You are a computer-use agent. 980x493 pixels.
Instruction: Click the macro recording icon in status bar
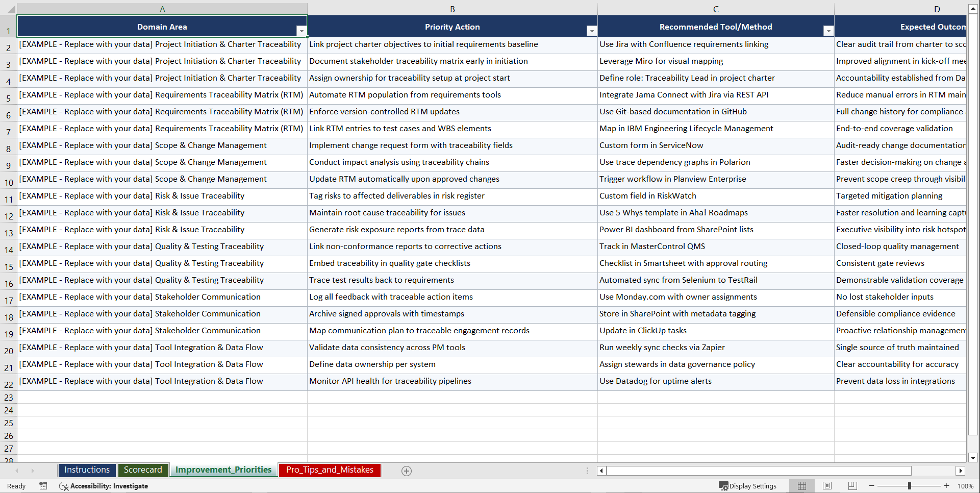(43, 486)
